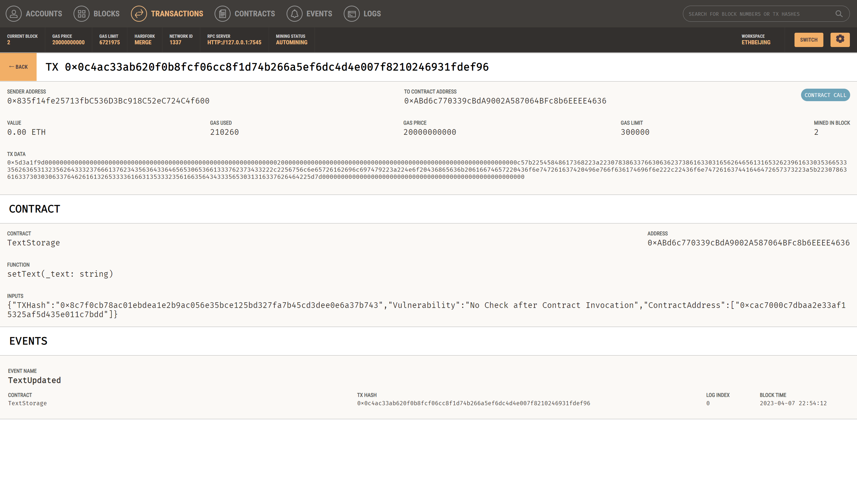The width and height of the screenshot is (857, 504).
Task: Click the Contract Call badge
Action: [x=825, y=95]
